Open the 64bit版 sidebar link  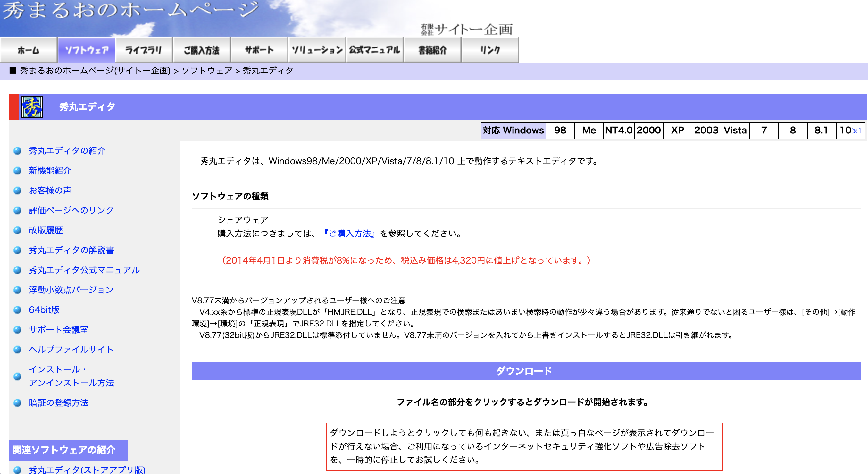(44, 310)
